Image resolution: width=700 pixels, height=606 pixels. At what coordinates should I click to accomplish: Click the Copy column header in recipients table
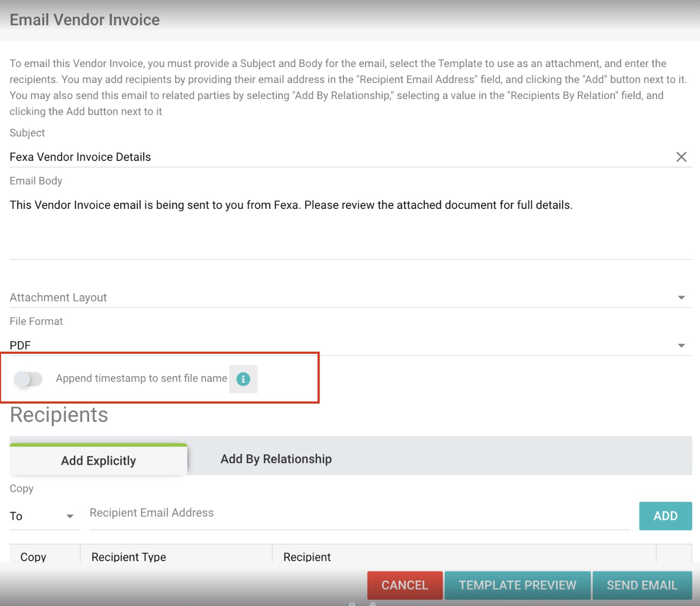point(34,556)
